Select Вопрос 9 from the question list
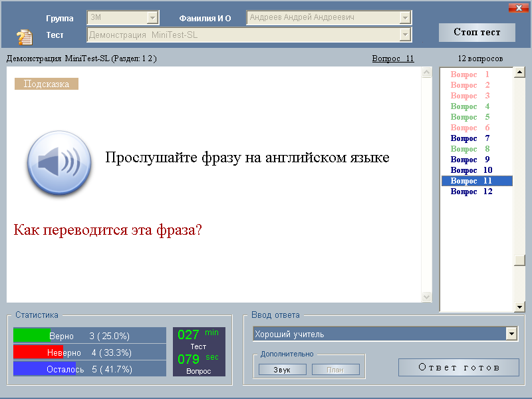Screen dimensions: 532x399 click(470, 160)
